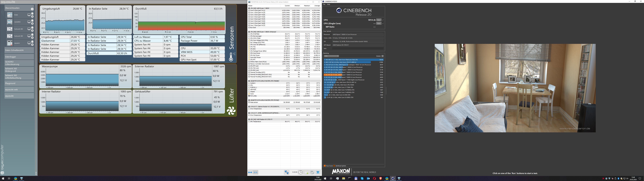This screenshot has width=644, height=181.
Task: Open Cinebench Help menu
Action: pyautogui.click(x=329, y=4)
